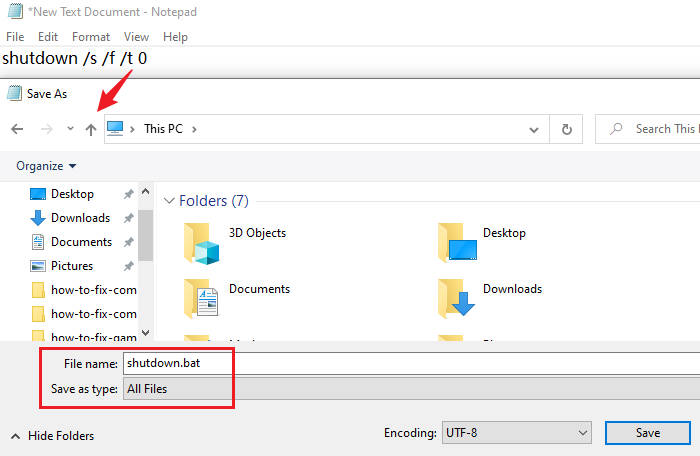
Task: Refresh the This PC folder view
Action: coord(566,129)
